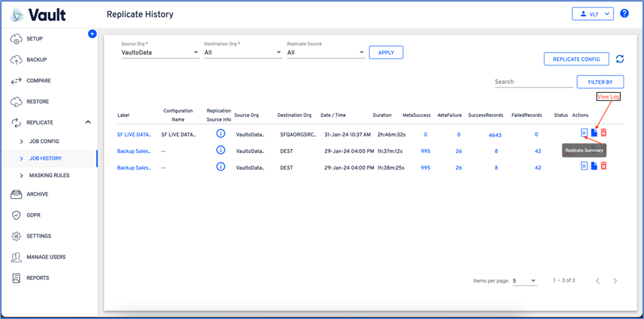The width and height of the screenshot is (644, 319).
Task: Open the VLT user menu
Action: (x=592, y=14)
